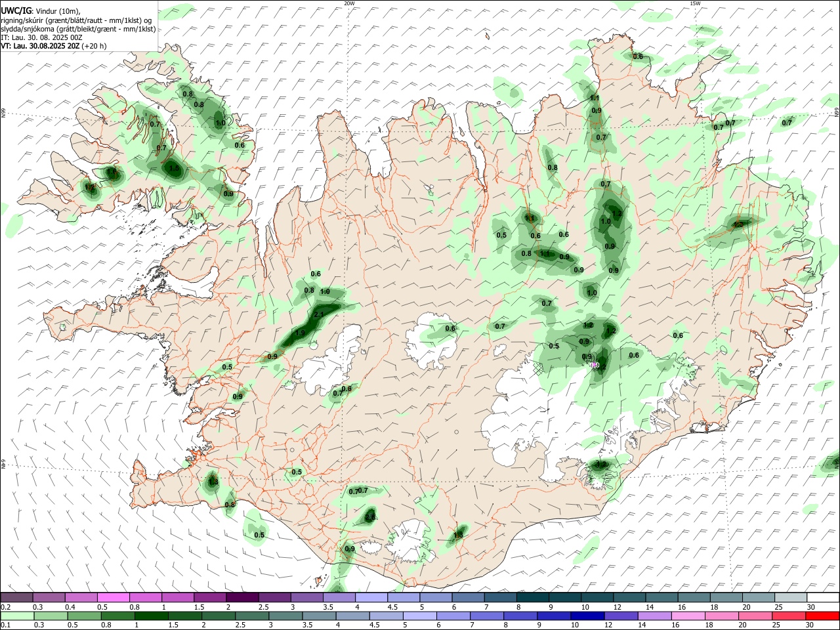
Task: Click the 'rigning/skúrir' legend description line
Action: click(x=76, y=20)
